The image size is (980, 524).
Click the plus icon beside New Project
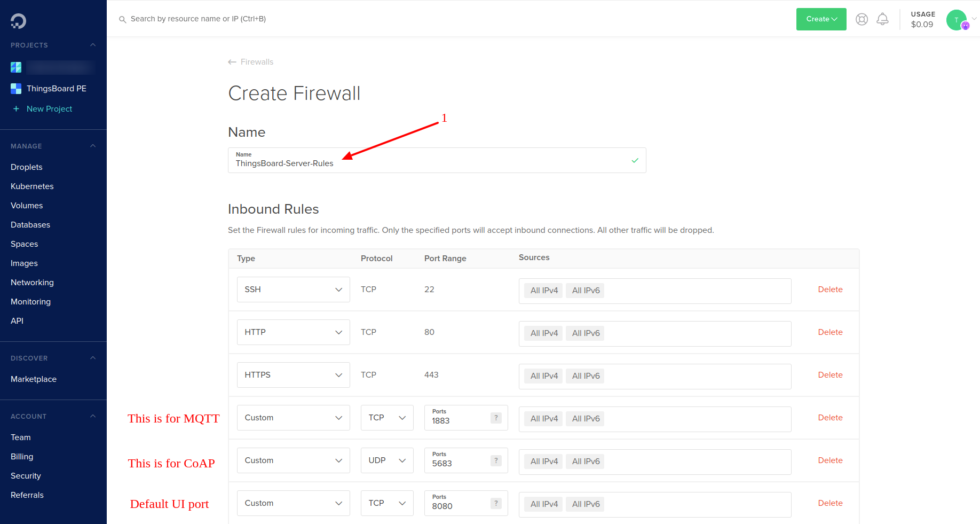point(16,109)
